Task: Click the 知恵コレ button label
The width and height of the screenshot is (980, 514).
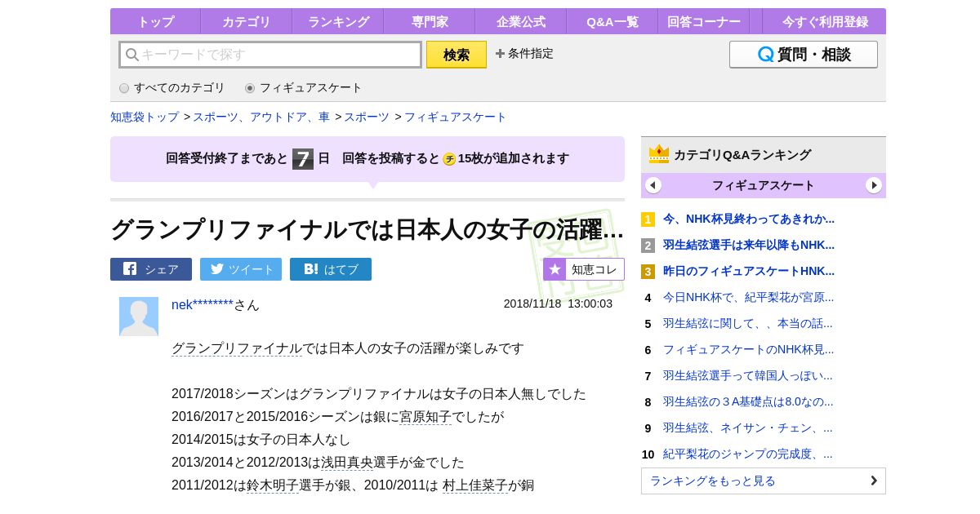Action: point(595,269)
